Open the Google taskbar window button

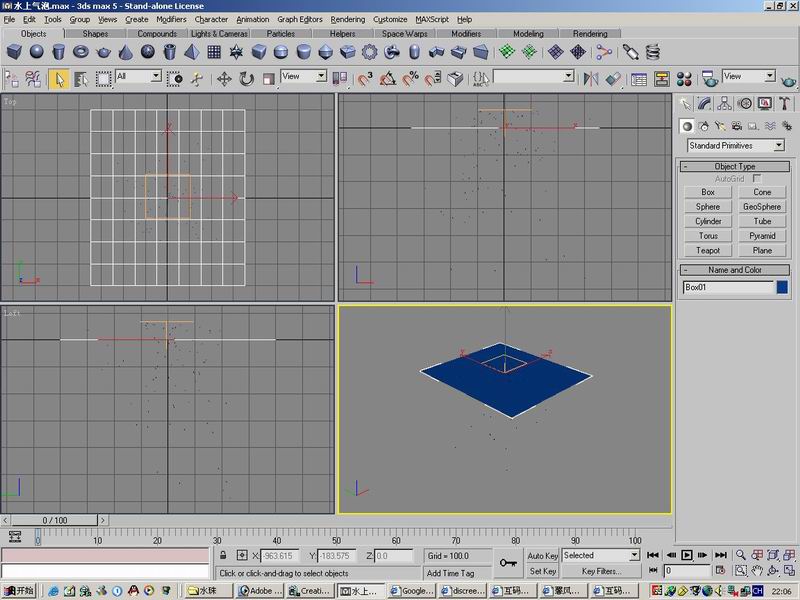(411, 591)
